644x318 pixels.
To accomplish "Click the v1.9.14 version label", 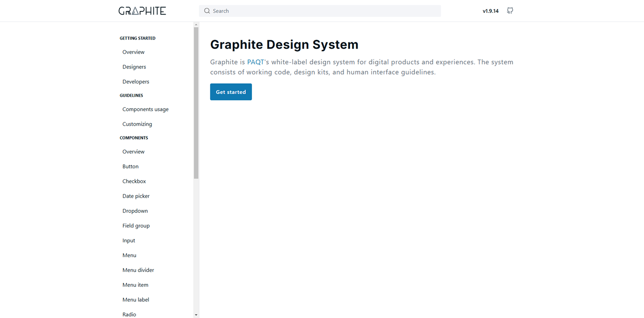I will click(491, 11).
